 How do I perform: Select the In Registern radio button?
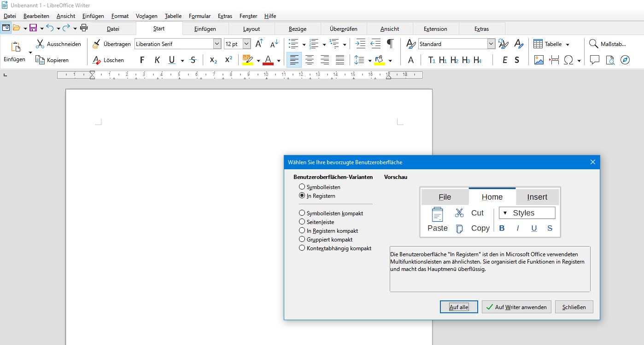302,195
